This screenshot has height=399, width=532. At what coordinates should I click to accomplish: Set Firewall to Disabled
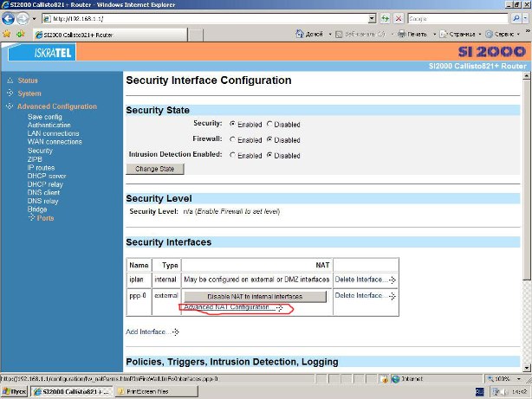point(269,139)
